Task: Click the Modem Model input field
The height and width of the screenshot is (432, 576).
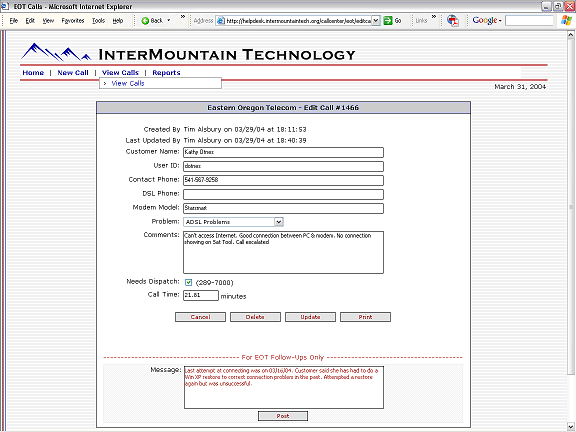Action: [283, 208]
